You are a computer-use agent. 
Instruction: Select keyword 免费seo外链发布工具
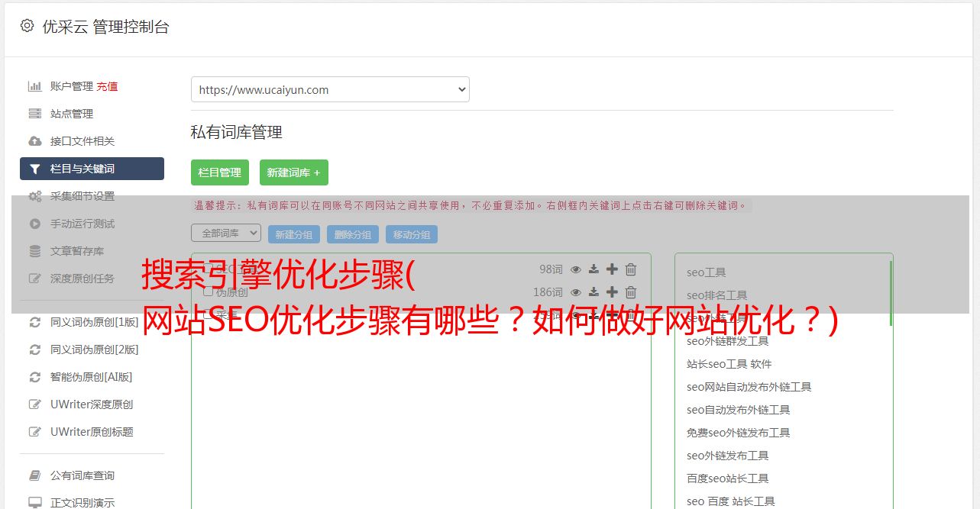tap(739, 433)
